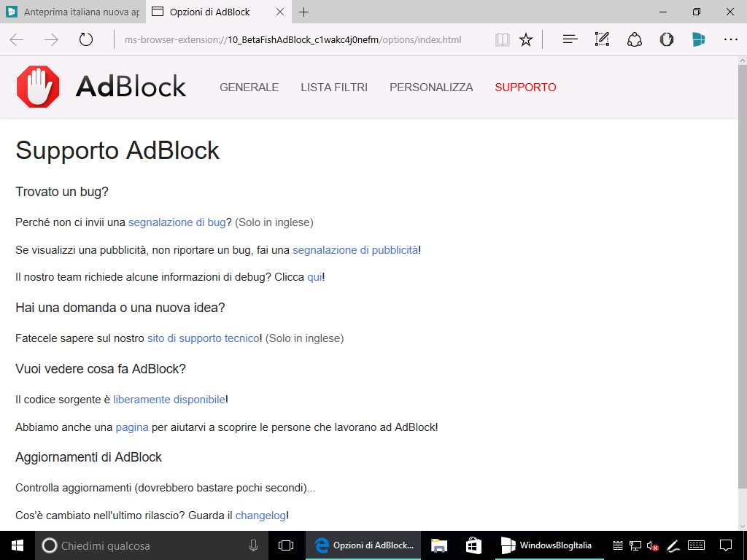This screenshot has height=560, width=747.
Task: Open Windows Ink Workspace pen icon
Action: point(673,545)
